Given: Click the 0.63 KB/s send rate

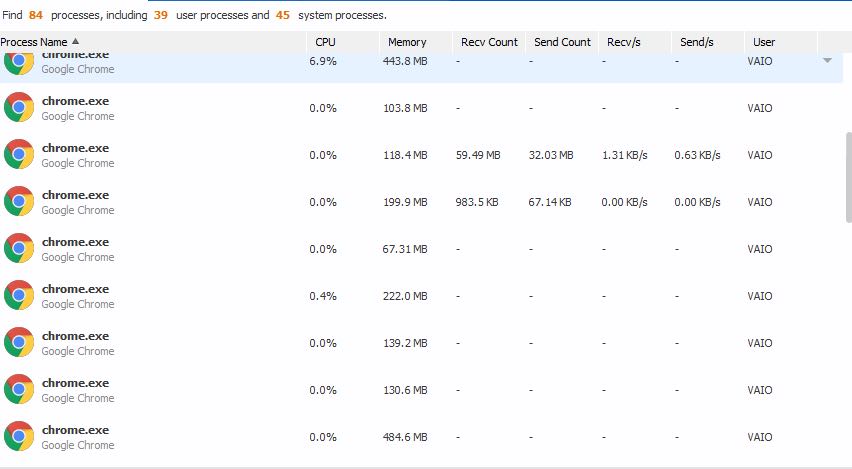Looking at the screenshot, I should pyautogui.click(x=697, y=155).
